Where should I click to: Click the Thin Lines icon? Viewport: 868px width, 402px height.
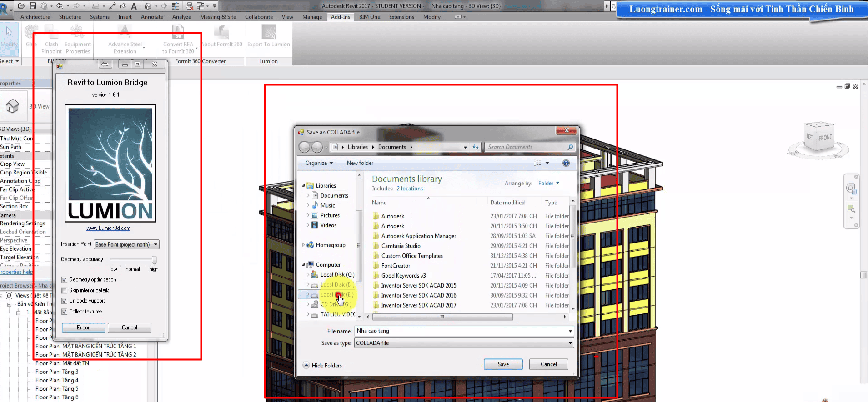coord(176,6)
